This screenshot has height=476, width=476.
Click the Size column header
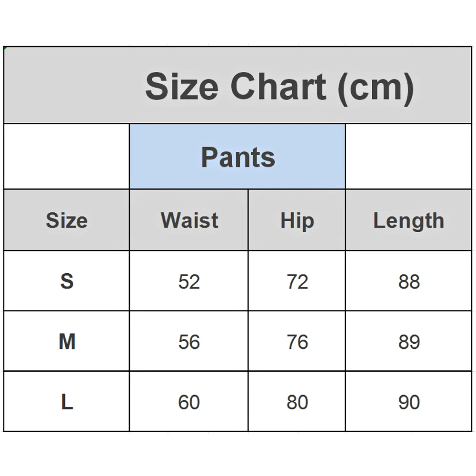point(67,220)
